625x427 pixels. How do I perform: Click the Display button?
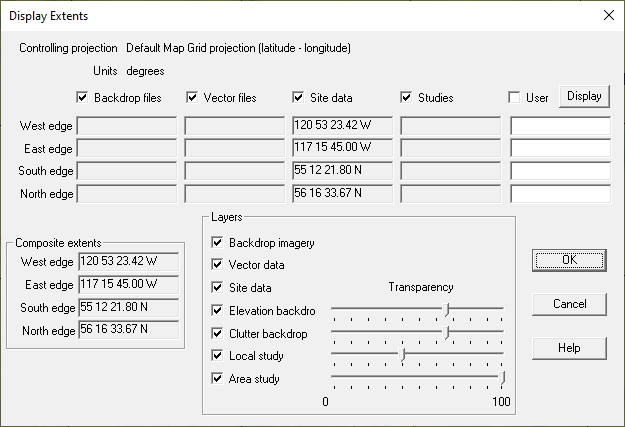584,97
